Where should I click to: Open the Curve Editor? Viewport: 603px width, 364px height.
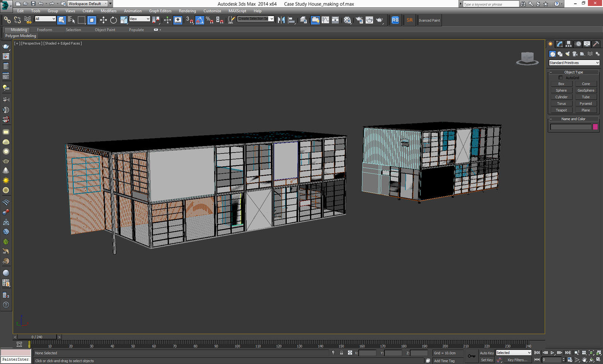325,20
